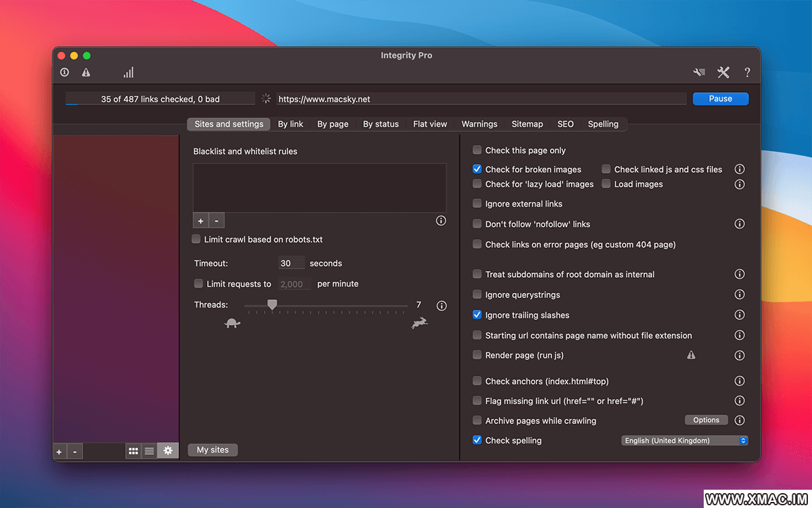This screenshot has width=812, height=508.
Task: Remove a site with the sidebar minus button
Action: [x=74, y=451]
